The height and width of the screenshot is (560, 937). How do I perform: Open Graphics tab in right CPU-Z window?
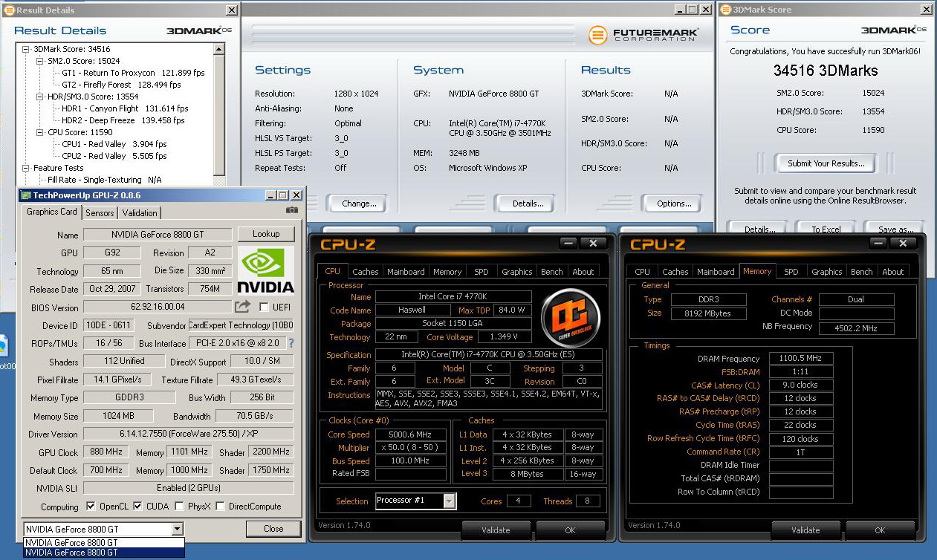826,272
